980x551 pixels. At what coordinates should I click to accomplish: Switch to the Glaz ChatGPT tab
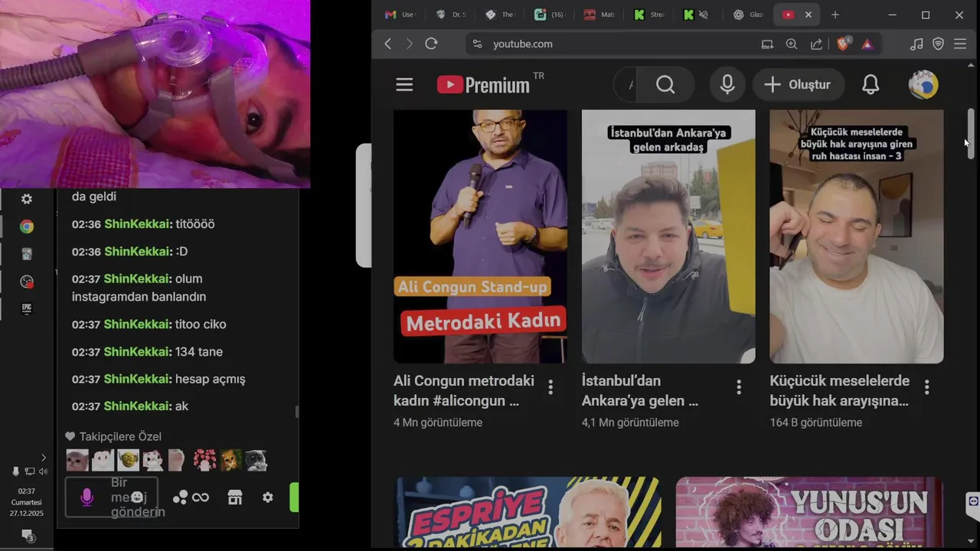[746, 15]
